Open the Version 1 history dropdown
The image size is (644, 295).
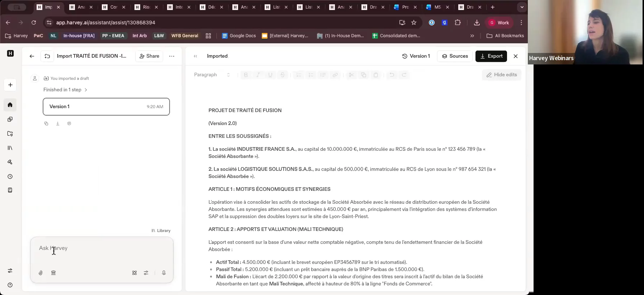pyautogui.click(x=416, y=56)
